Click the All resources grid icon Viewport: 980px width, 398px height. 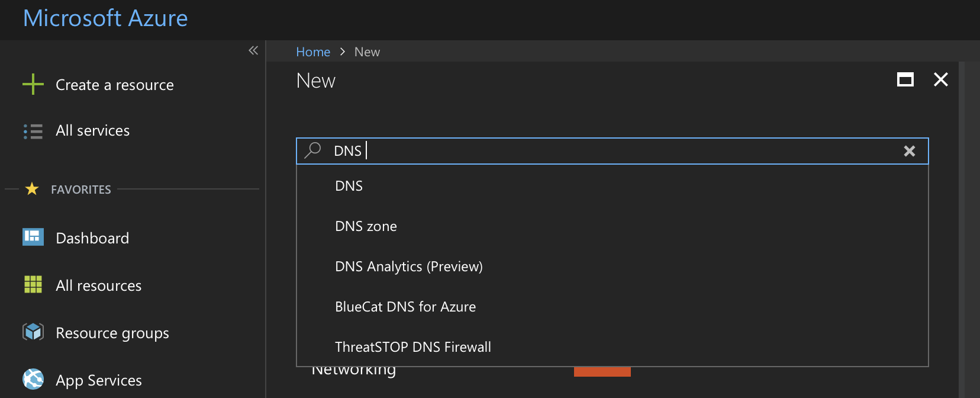coord(33,284)
